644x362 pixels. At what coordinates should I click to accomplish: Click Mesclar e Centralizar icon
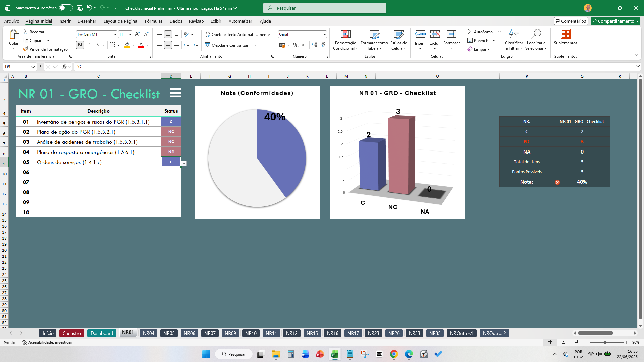click(x=208, y=45)
